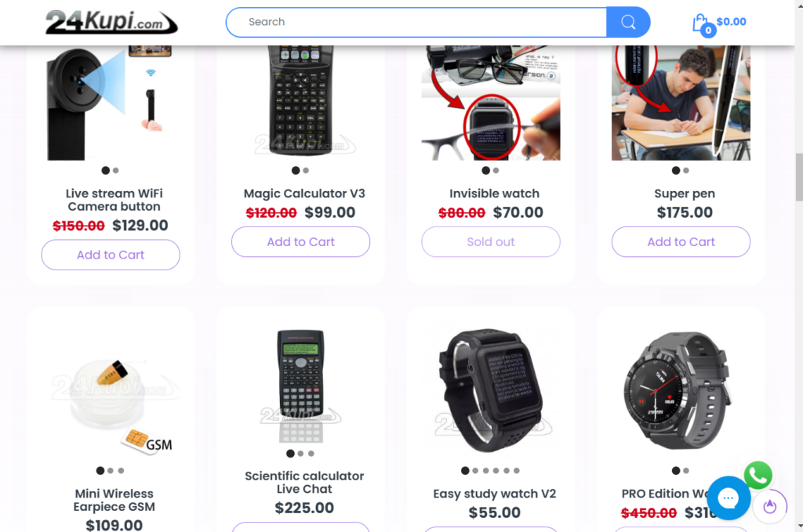The image size is (803, 532).
Task: Open the shopping cart bag icon
Action: [701, 24]
